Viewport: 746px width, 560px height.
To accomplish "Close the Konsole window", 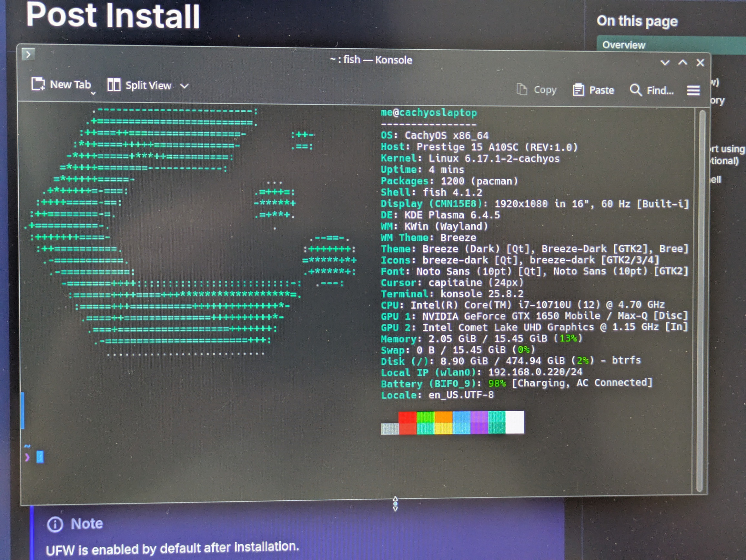I will [x=700, y=63].
